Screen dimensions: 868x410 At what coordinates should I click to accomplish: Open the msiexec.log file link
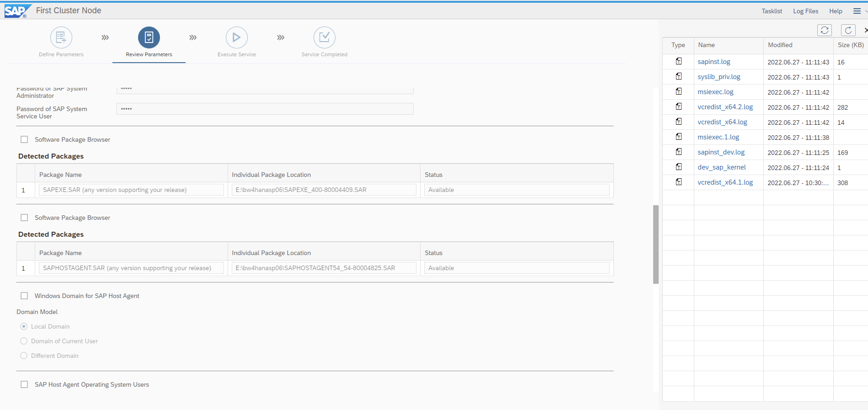(x=715, y=92)
